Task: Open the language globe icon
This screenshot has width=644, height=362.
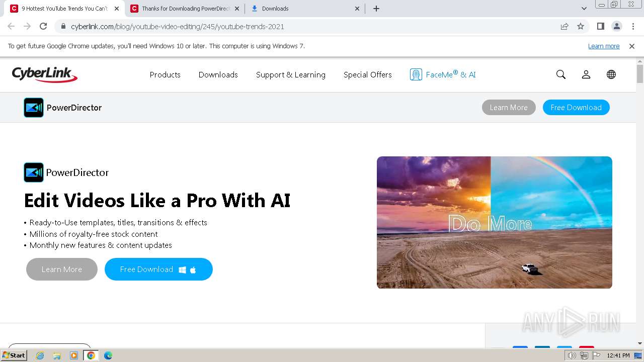Action: 611,74
